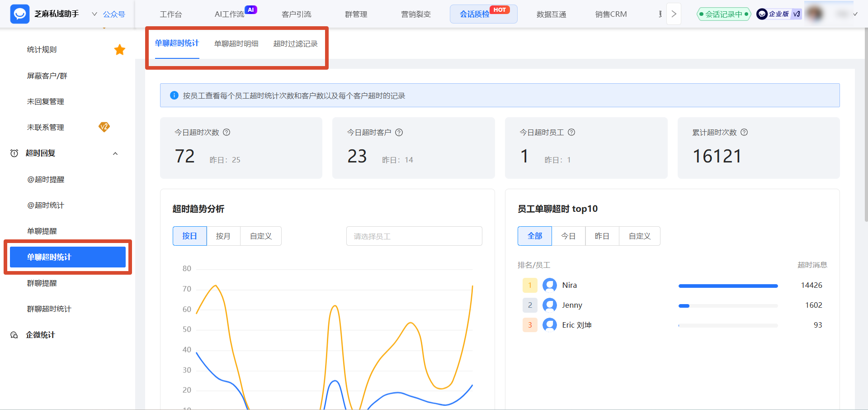Open 客户引流 in top navigation
The image size is (868, 410).
pos(297,14)
